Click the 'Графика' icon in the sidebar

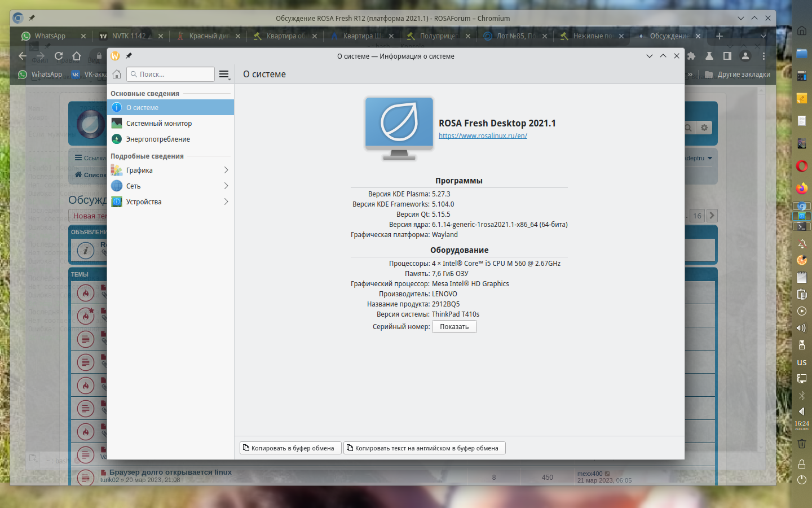[x=117, y=170]
